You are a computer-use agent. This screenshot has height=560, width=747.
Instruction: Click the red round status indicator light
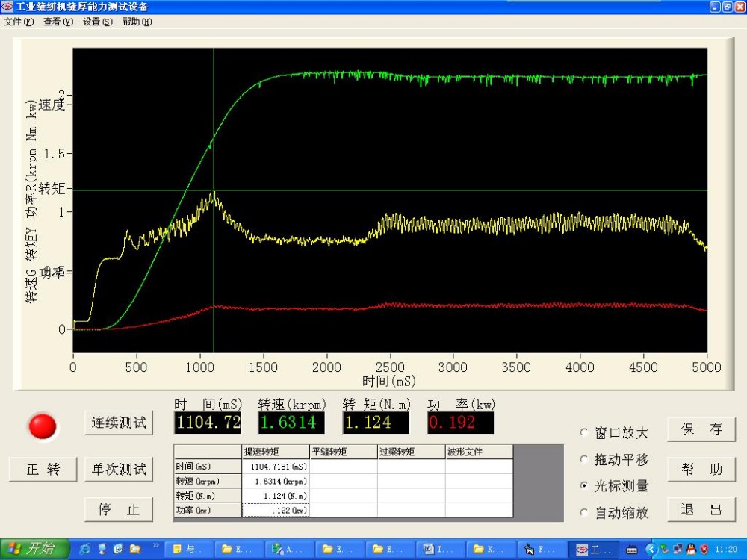tap(43, 426)
